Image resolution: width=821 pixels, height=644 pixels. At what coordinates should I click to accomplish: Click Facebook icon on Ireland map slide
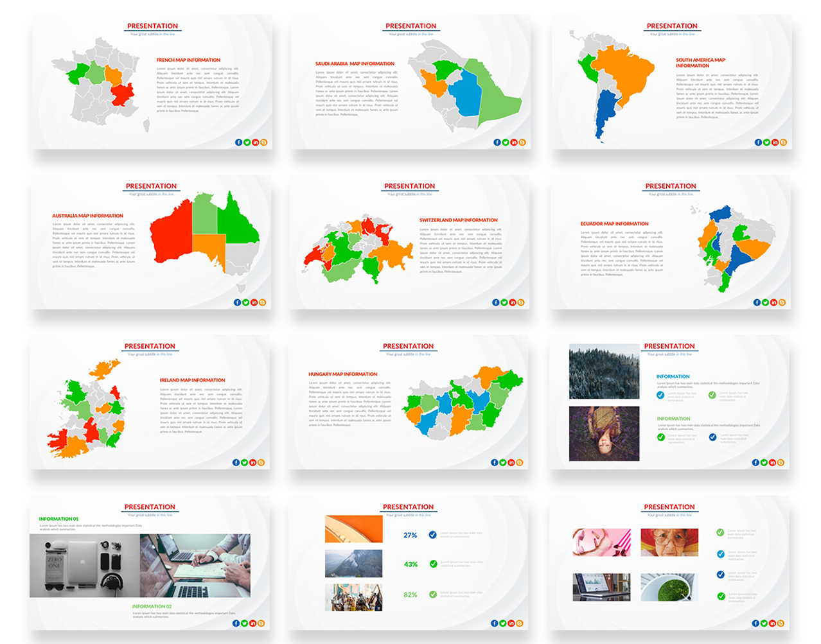236,462
